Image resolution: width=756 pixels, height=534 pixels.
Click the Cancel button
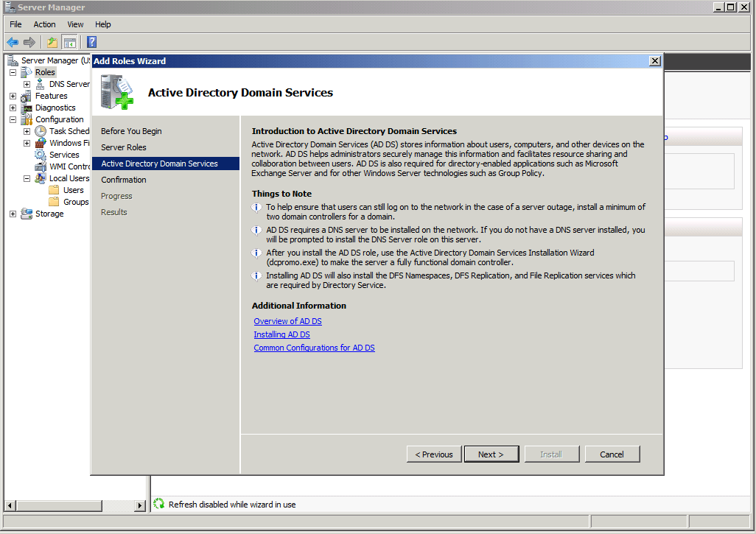tap(612, 454)
